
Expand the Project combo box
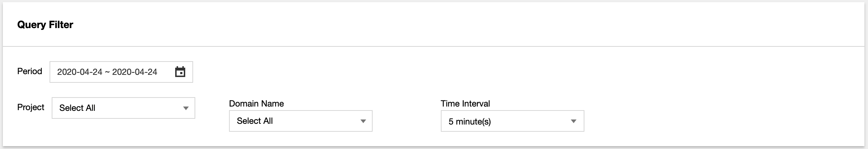point(123,108)
